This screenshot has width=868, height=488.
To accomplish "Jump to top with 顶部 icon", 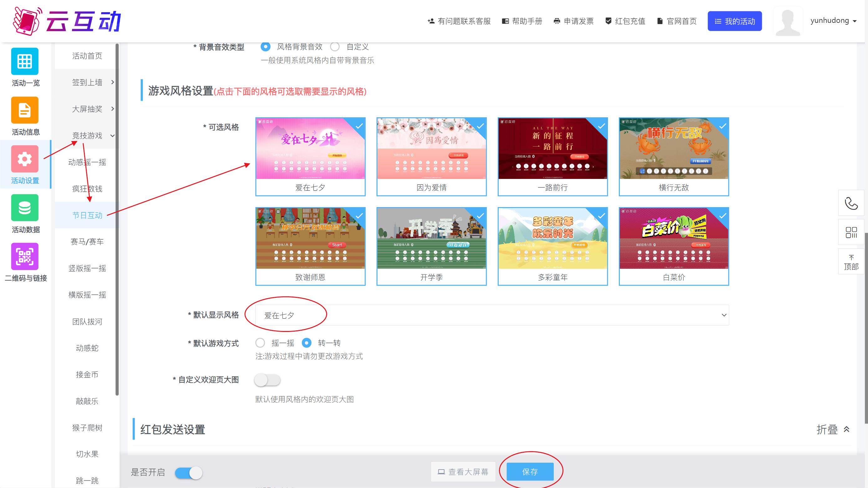I will (x=851, y=262).
